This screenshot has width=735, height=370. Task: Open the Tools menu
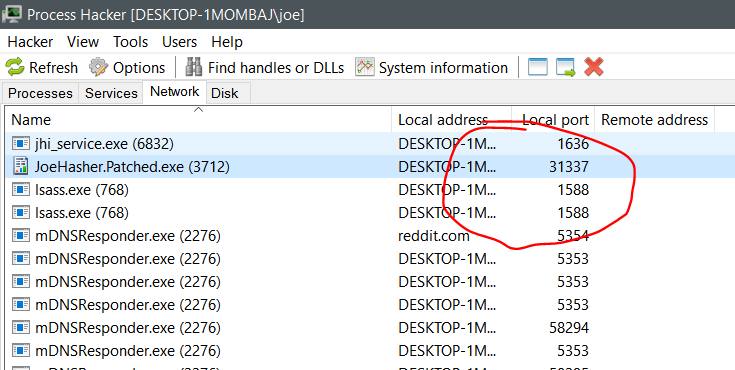(130, 42)
